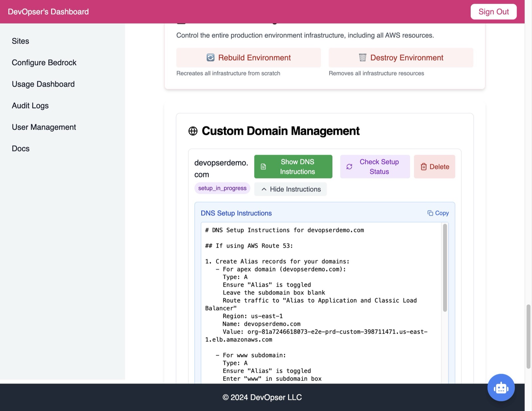This screenshot has width=532, height=411.
Task: Click the '- For www subdomain:' line
Action: coord(251,355)
